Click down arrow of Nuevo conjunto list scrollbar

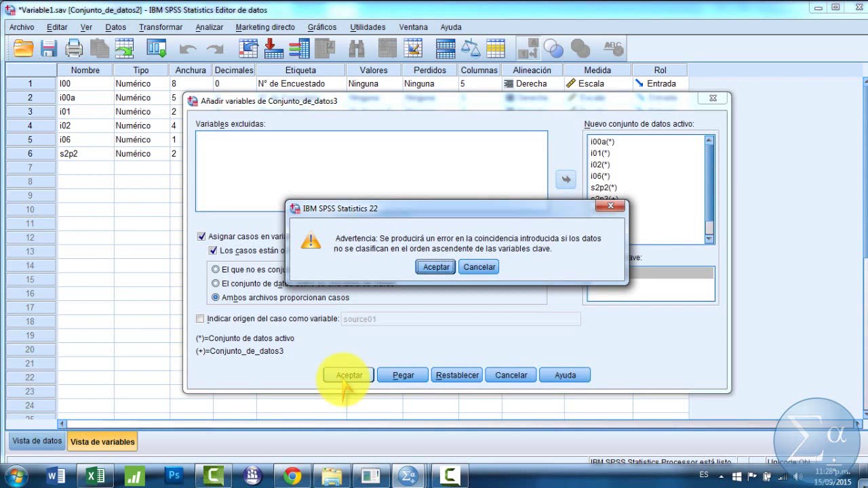[x=709, y=239]
